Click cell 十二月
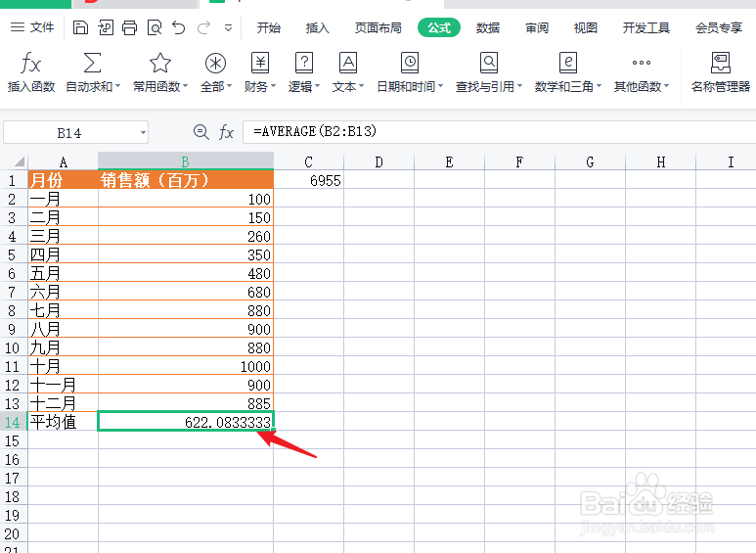Viewport: 756px width, 553px height. [x=63, y=403]
